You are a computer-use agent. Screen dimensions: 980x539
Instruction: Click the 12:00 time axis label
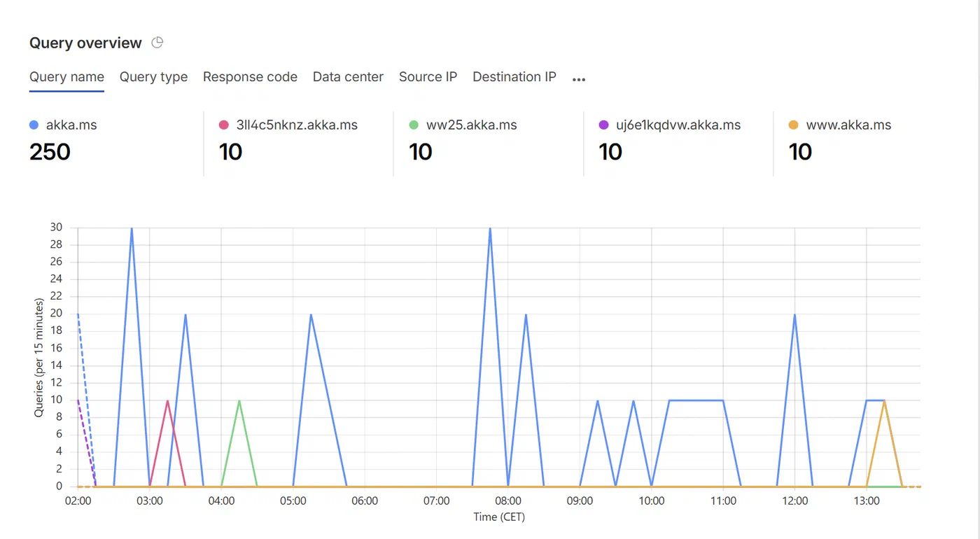point(795,501)
